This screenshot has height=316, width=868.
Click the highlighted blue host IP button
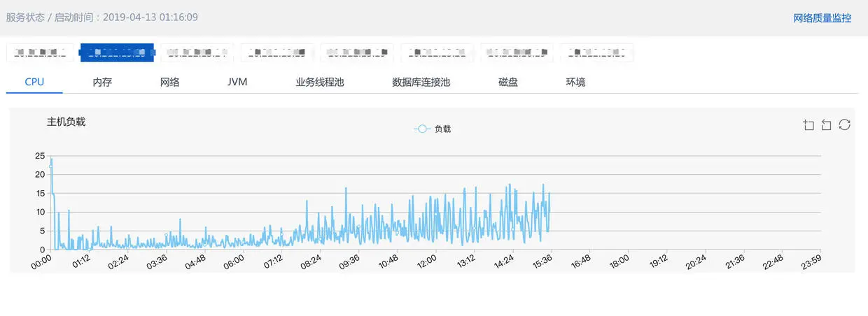tap(116, 52)
